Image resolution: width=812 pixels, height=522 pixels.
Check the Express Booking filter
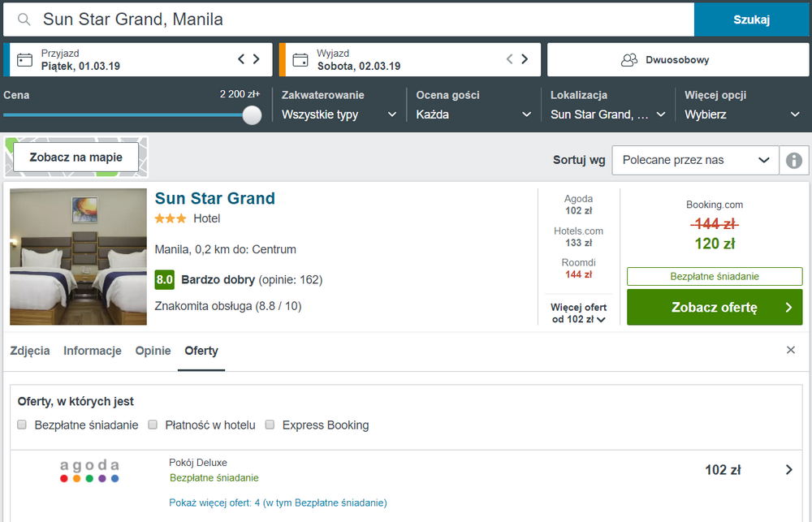(270, 425)
